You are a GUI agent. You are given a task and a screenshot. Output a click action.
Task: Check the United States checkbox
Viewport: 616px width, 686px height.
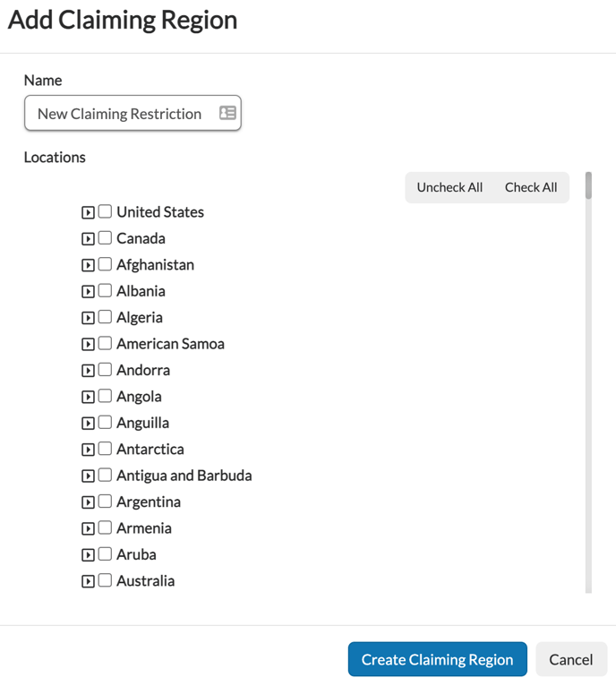(105, 212)
